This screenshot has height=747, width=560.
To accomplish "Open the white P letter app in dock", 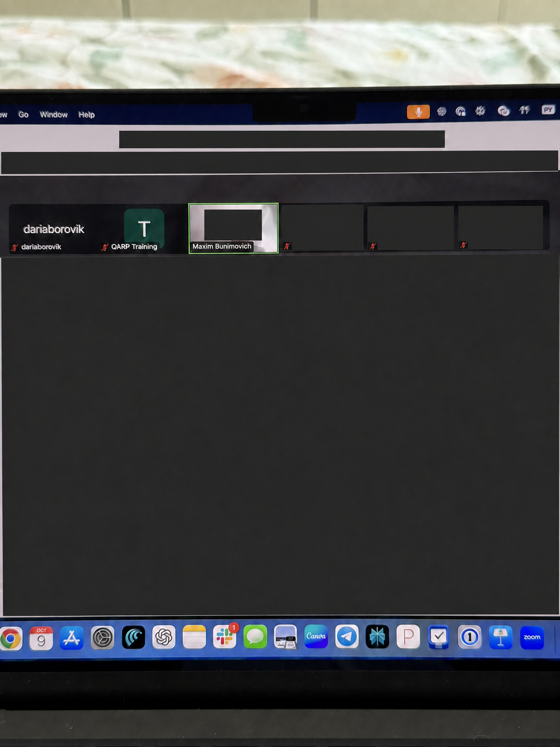I will coord(408,637).
